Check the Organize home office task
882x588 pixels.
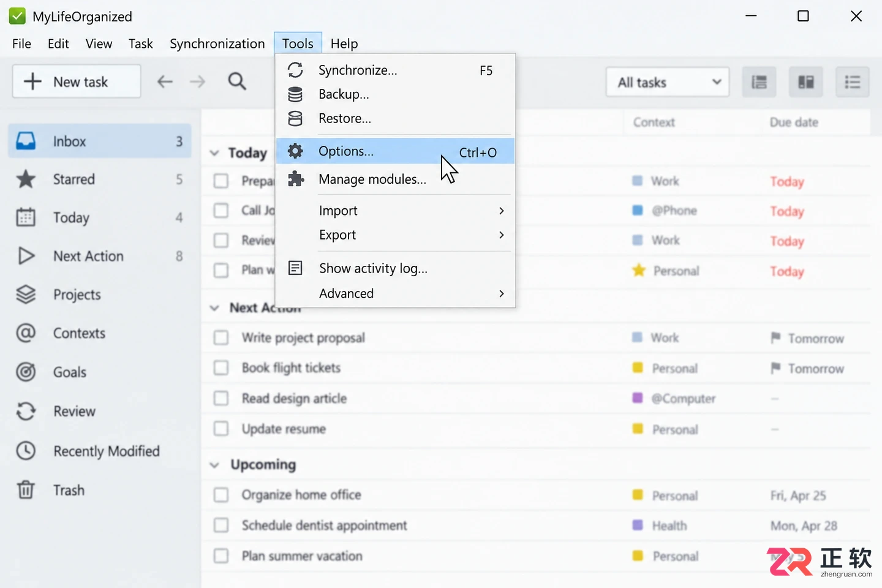coord(221,494)
